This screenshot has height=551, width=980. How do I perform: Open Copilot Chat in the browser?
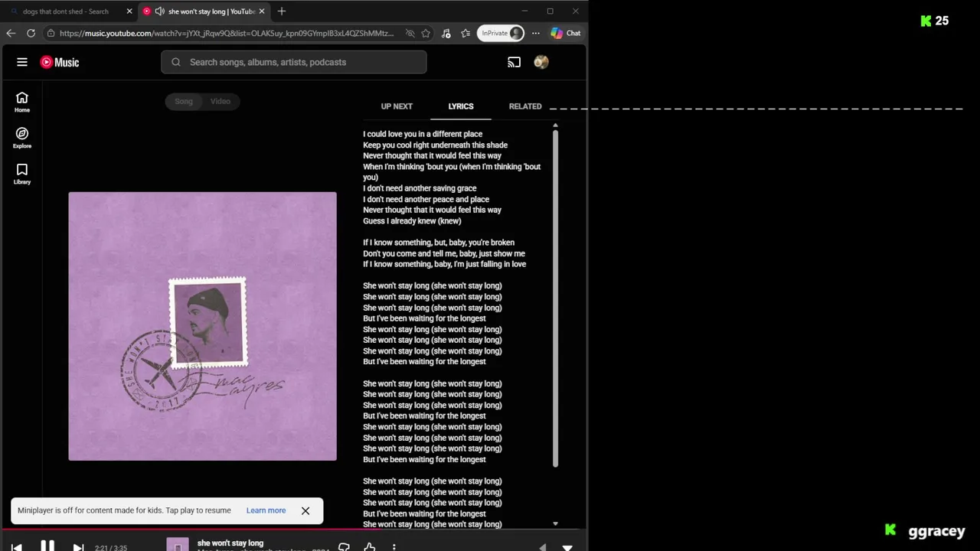(566, 33)
